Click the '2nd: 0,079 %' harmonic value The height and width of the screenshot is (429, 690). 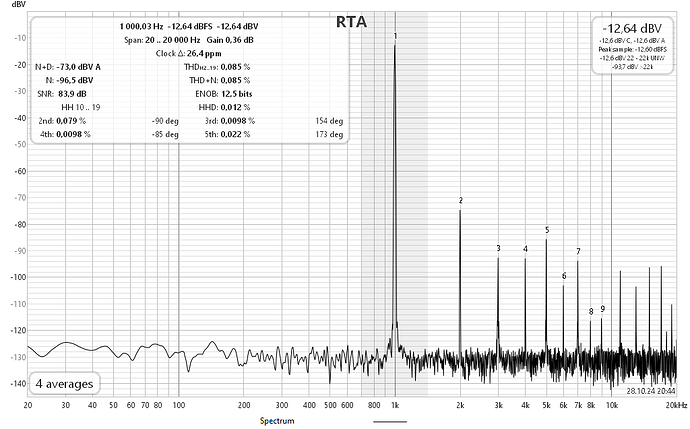click(62, 121)
